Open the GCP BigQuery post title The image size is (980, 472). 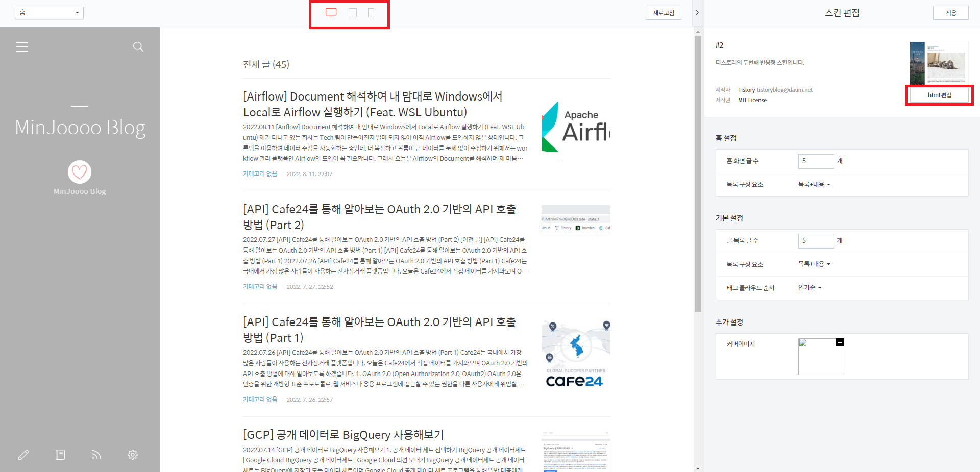343,435
